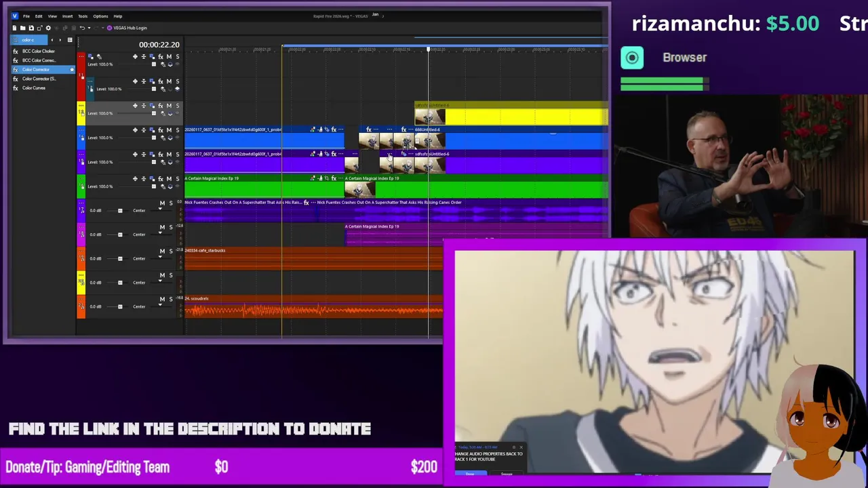Open the Insert menu
Screen dimensions: 868x488
tap(68, 16)
